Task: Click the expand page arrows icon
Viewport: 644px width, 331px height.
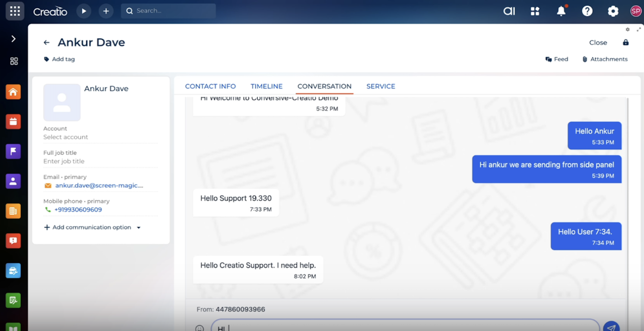Action: pyautogui.click(x=639, y=29)
